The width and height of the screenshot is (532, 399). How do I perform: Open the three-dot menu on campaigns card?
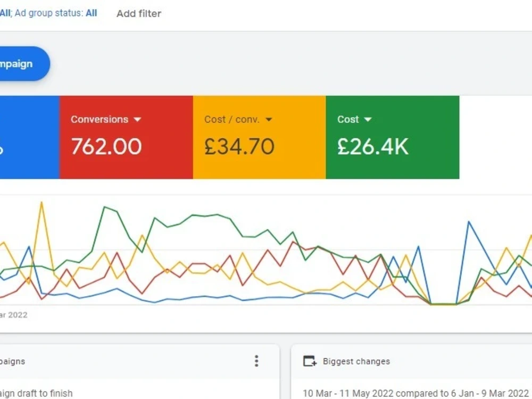pyautogui.click(x=256, y=361)
